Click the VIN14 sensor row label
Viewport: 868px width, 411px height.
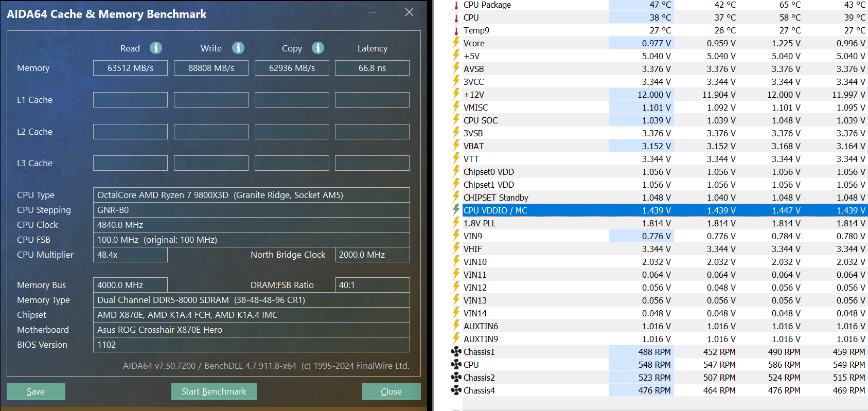[x=475, y=313]
